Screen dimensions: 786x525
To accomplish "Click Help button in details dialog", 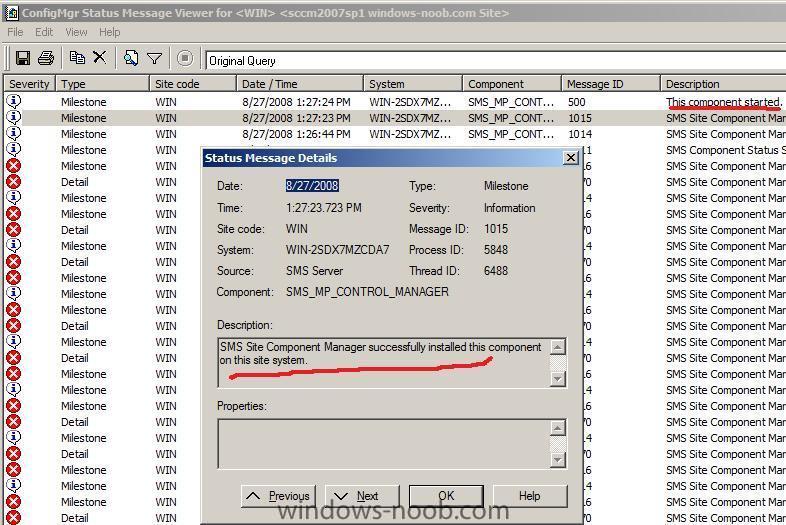I will click(530, 496).
